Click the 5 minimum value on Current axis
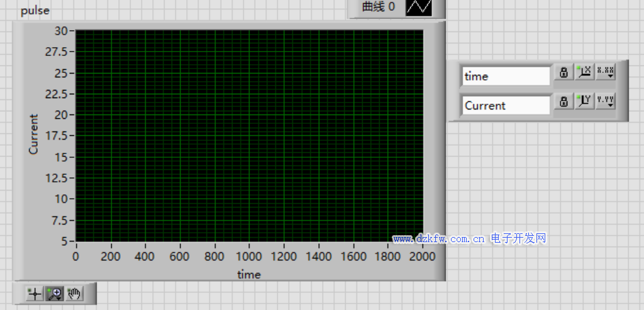The image size is (644, 310). coord(64,241)
